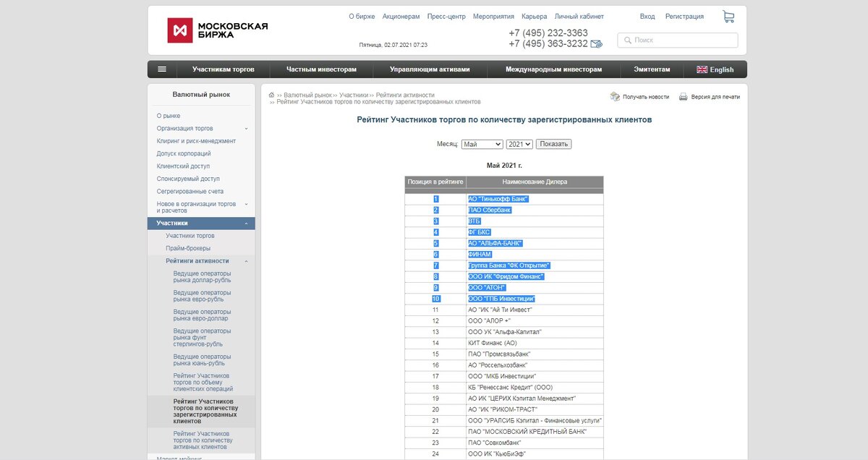Open Международным инвесторам menu

click(x=554, y=69)
